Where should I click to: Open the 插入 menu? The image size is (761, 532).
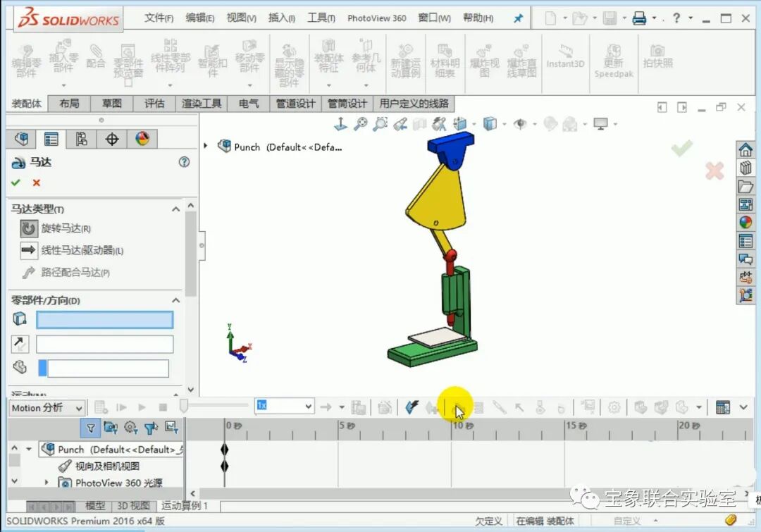click(281, 18)
